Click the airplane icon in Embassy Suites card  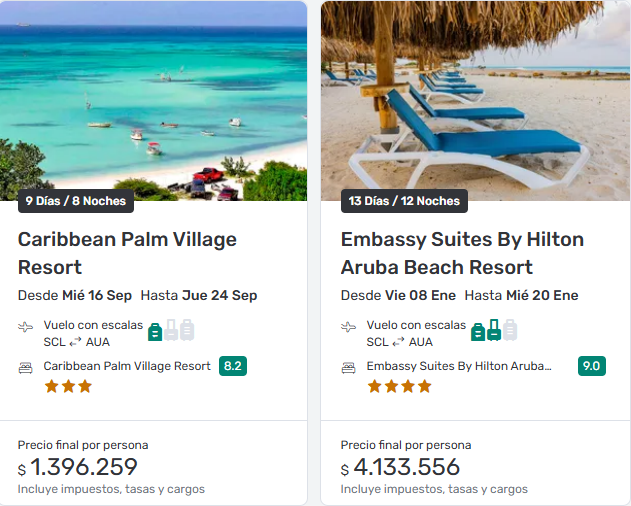[349, 326]
